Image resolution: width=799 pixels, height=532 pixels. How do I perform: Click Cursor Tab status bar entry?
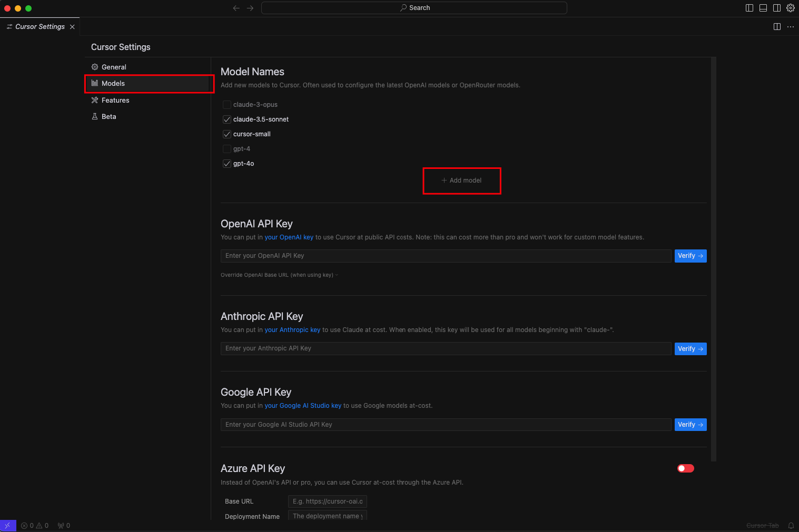tap(763, 526)
